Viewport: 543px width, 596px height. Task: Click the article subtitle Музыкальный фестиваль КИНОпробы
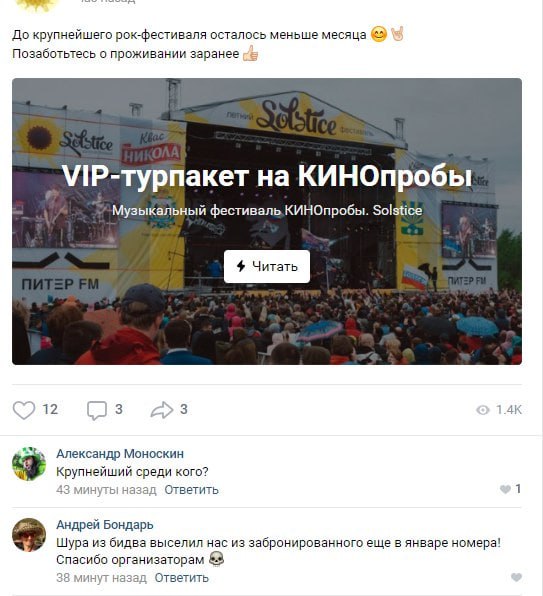(x=267, y=210)
